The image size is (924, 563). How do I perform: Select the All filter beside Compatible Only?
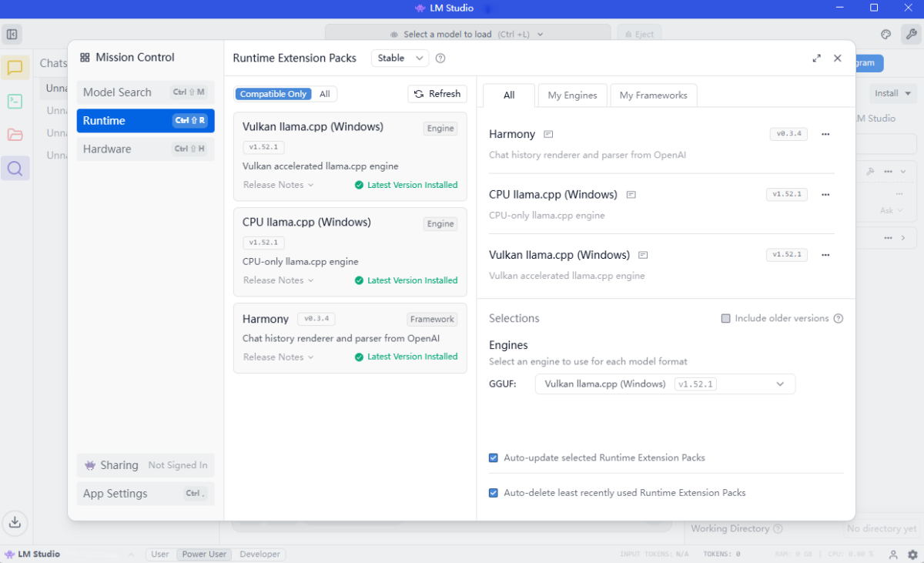pos(325,94)
